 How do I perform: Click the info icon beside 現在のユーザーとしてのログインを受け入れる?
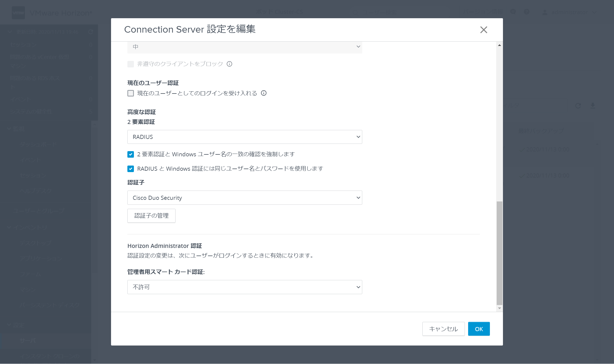pos(263,93)
